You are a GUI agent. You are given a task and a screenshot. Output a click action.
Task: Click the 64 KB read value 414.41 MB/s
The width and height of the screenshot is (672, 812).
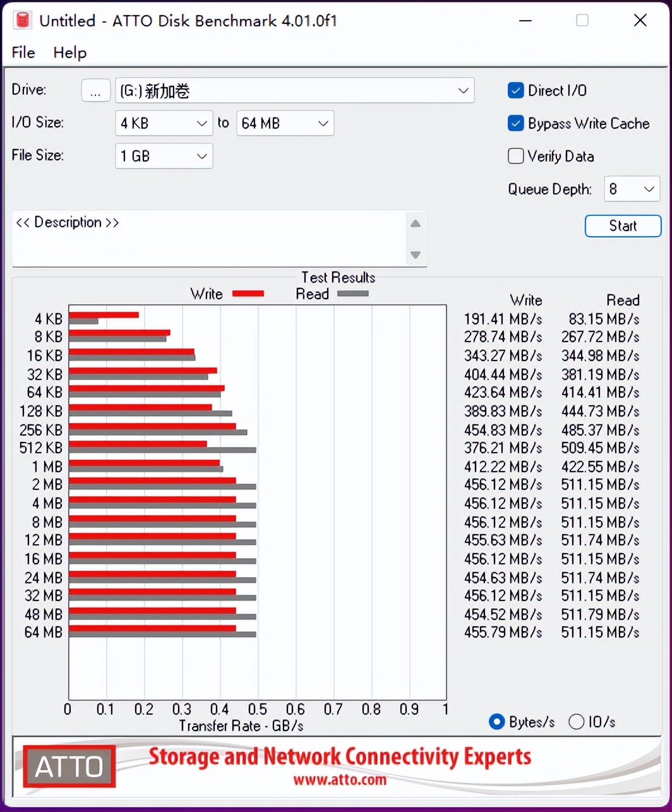coord(600,393)
